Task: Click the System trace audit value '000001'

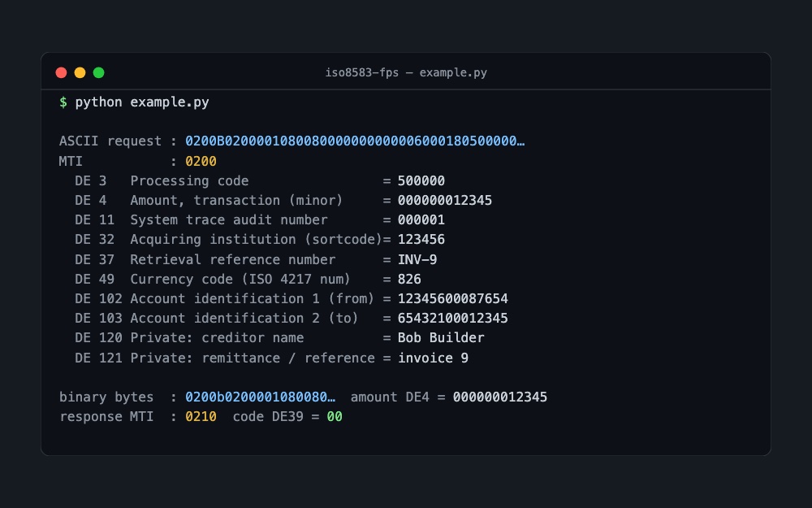Action: pos(421,219)
